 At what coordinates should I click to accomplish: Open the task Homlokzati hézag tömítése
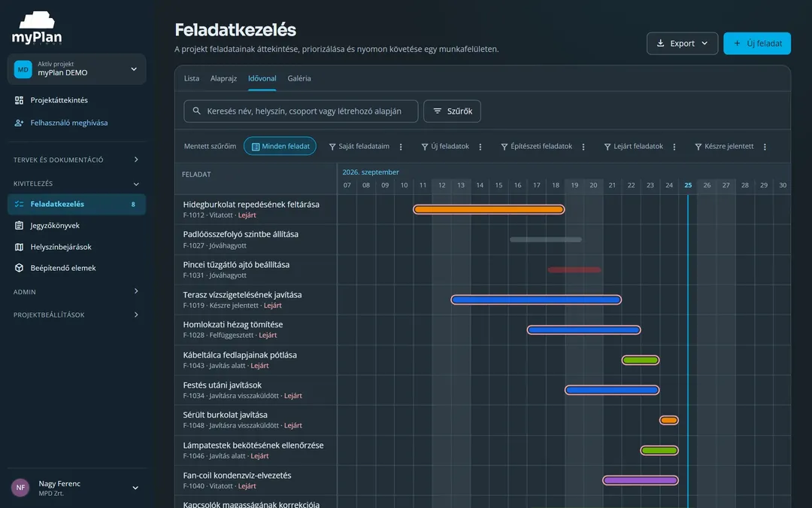click(x=233, y=324)
